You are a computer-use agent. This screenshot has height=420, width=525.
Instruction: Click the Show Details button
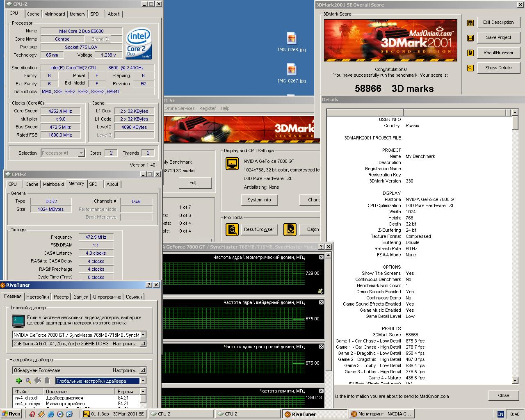click(x=498, y=68)
